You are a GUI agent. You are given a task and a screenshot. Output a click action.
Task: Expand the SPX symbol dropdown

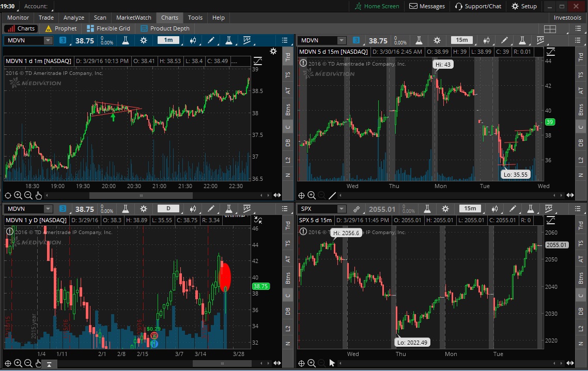pos(341,209)
